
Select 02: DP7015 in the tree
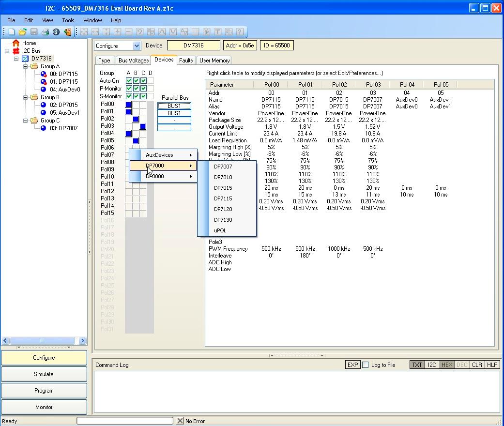(63, 105)
